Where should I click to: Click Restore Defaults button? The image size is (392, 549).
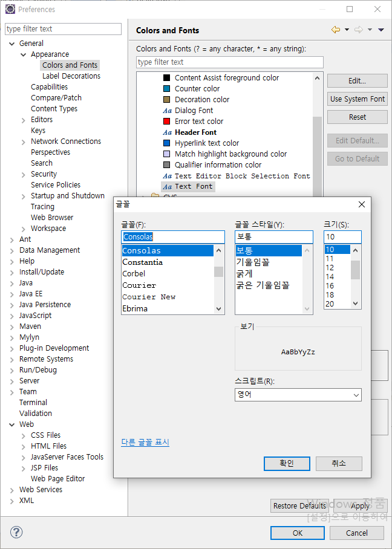299,506
